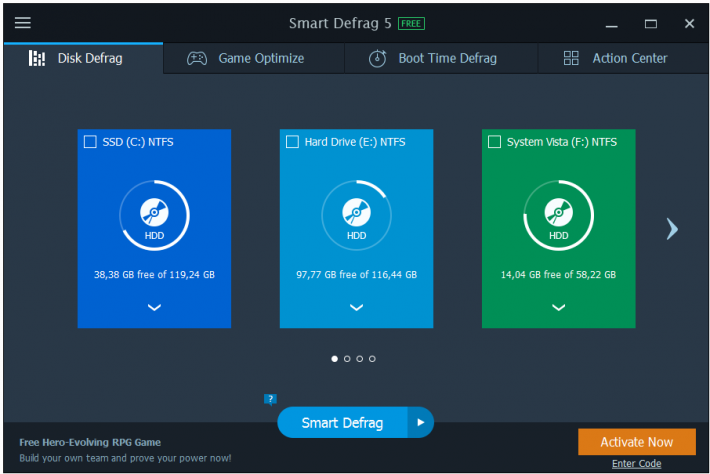Click the question mark help icon
The image size is (710, 474).
coord(270,399)
